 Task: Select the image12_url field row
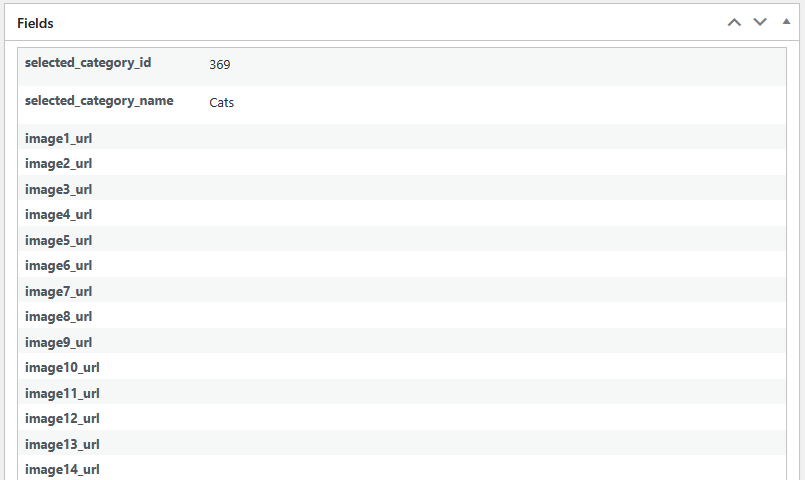tap(62, 418)
